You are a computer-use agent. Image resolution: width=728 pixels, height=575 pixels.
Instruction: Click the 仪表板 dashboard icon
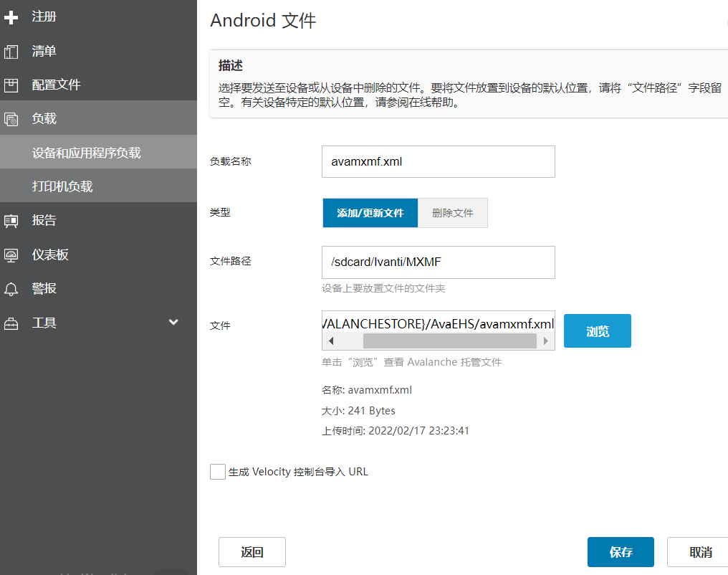tap(11, 255)
